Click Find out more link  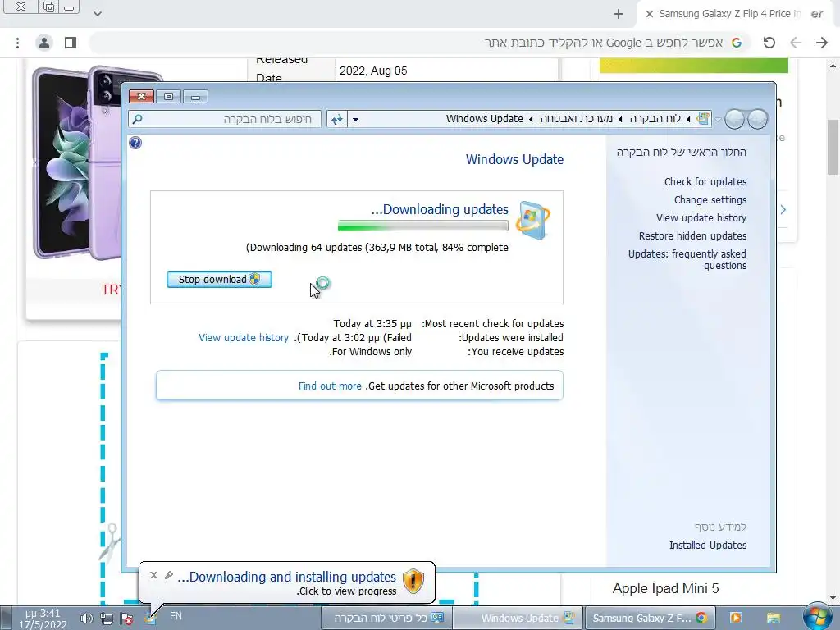click(x=330, y=386)
